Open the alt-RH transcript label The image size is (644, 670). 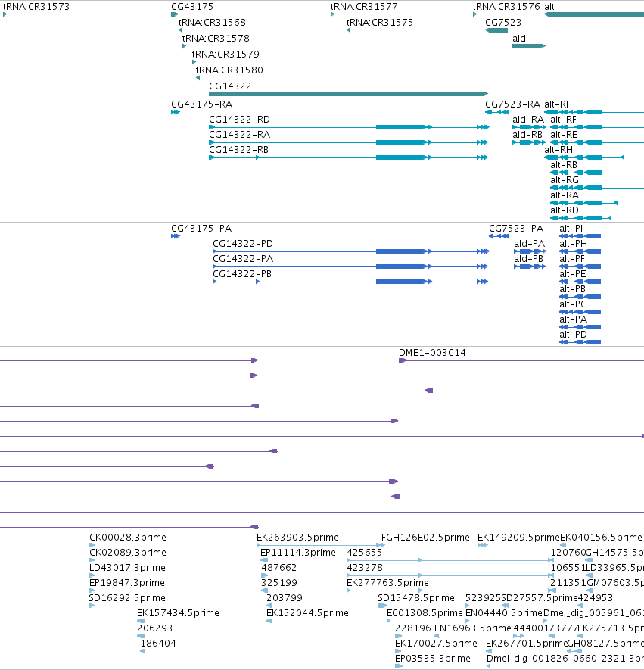(x=558, y=150)
